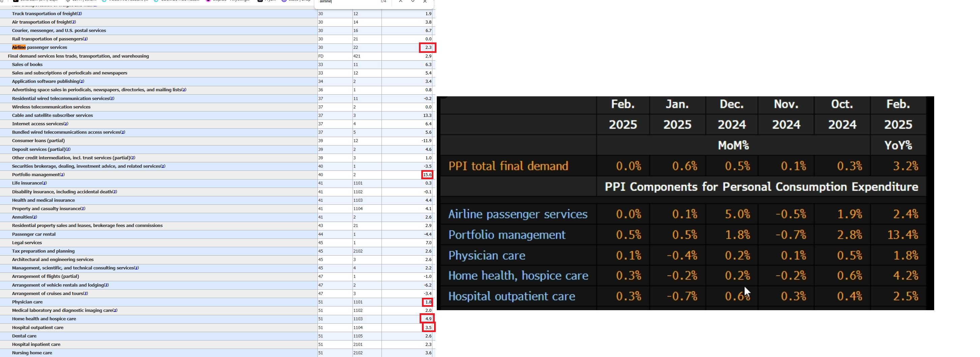Click -11.9 value for Consumer loans (partial)

click(426, 141)
